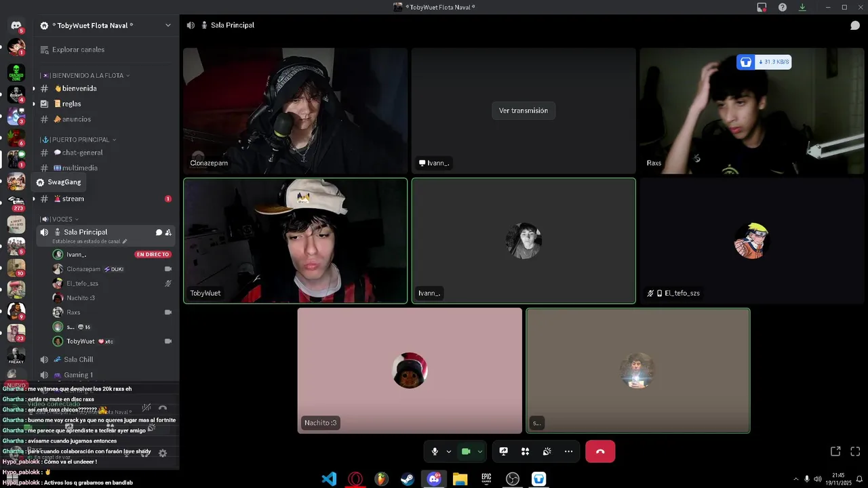Focus Clonazepam's video tile

tap(295, 110)
